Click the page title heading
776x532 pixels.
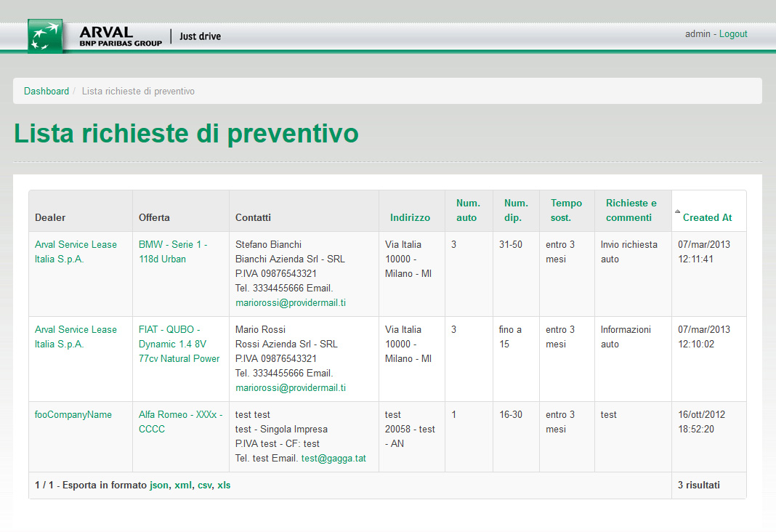pos(186,134)
